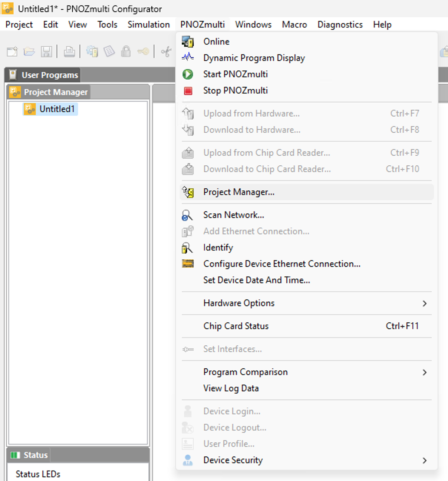This screenshot has height=481, width=448.
Task: Open the View menu
Action: click(x=78, y=24)
